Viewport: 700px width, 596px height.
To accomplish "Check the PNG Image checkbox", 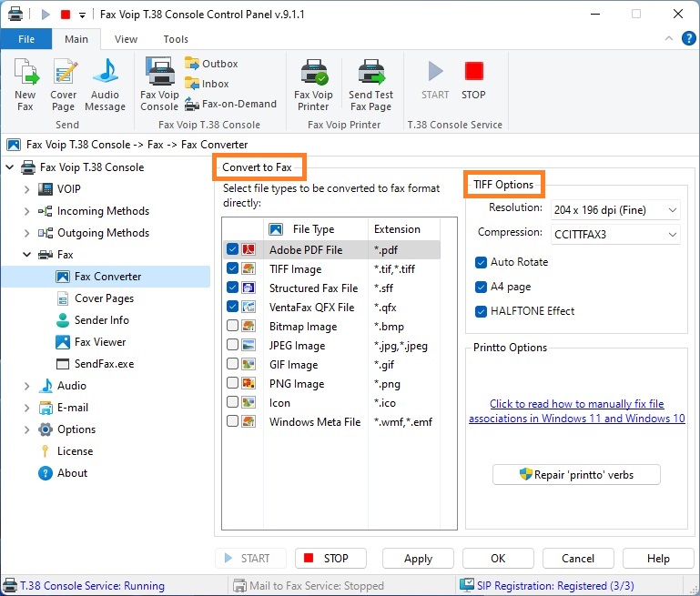I will [x=233, y=383].
